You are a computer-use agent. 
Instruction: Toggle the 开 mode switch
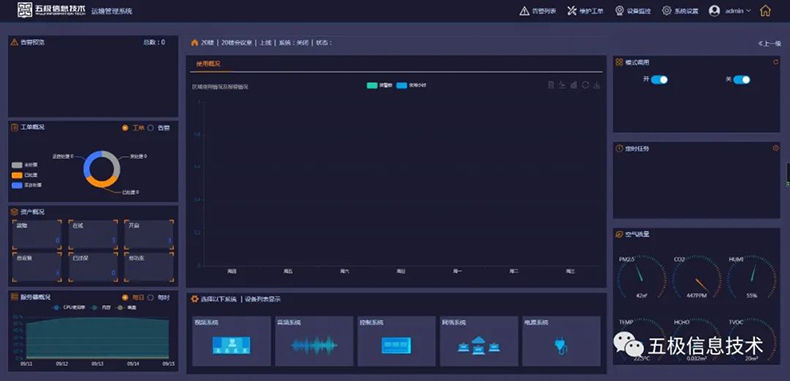pos(659,80)
